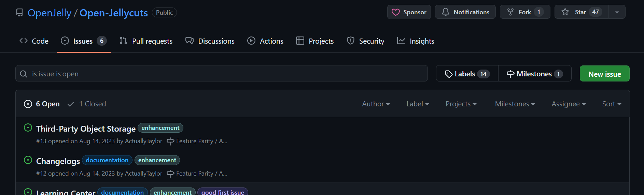Open the Third-Party Object Storage issue

pos(86,129)
